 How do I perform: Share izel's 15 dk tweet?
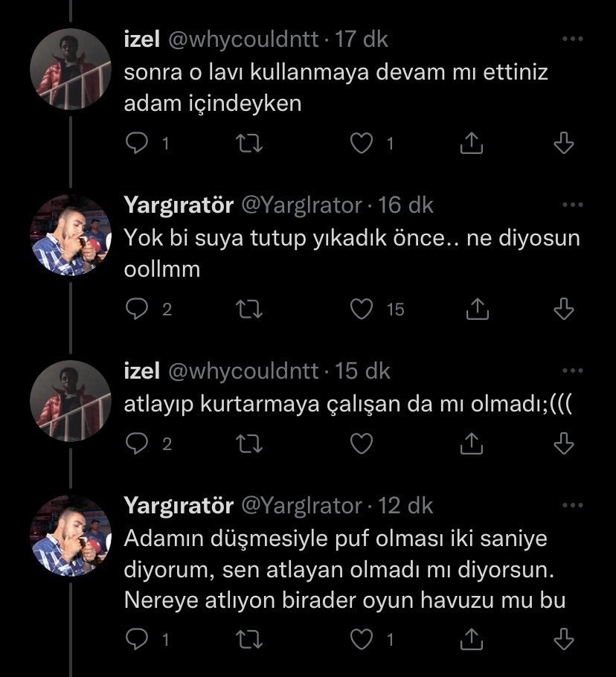coord(471,444)
